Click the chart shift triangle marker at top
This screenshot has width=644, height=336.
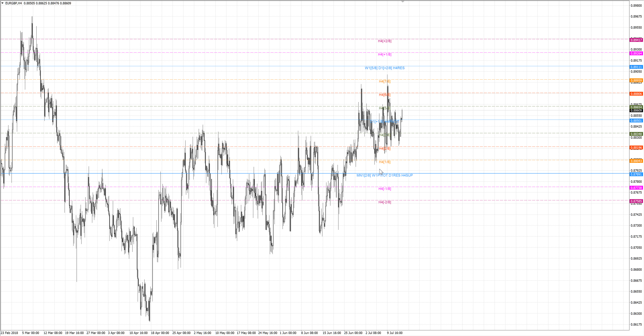click(402, 2)
